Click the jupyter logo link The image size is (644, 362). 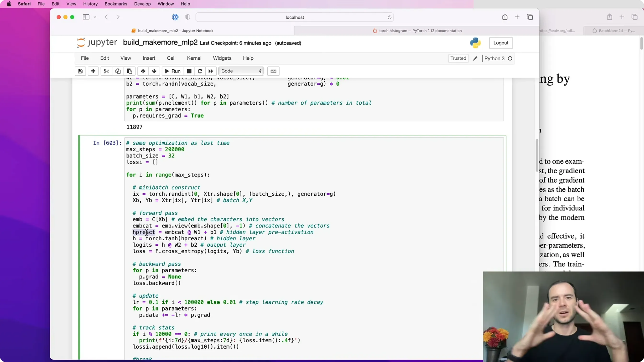click(97, 43)
